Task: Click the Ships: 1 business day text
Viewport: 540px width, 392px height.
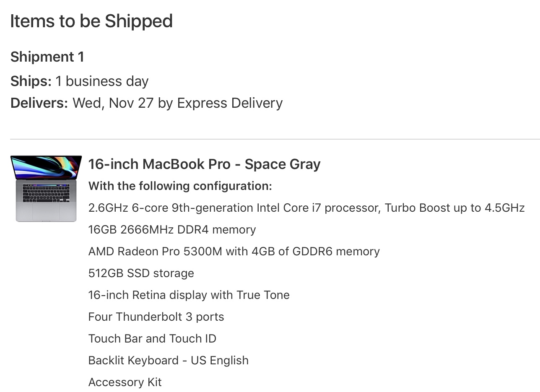Action: point(80,81)
